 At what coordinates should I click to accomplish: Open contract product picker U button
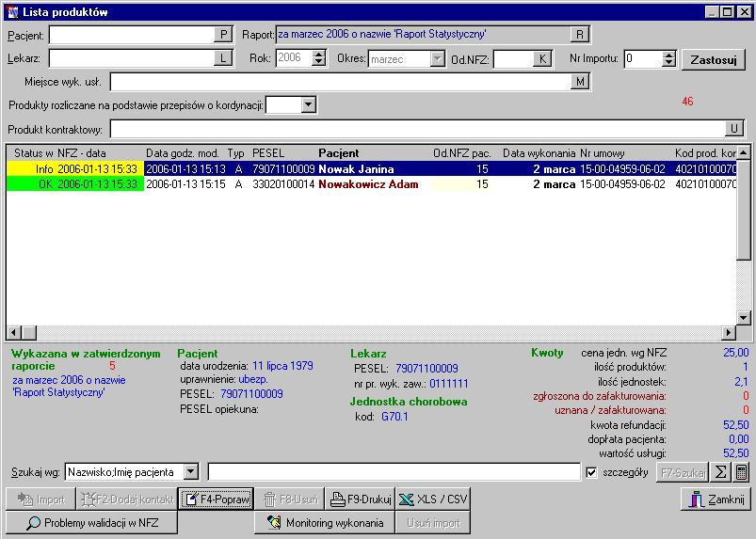pos(734,129)
